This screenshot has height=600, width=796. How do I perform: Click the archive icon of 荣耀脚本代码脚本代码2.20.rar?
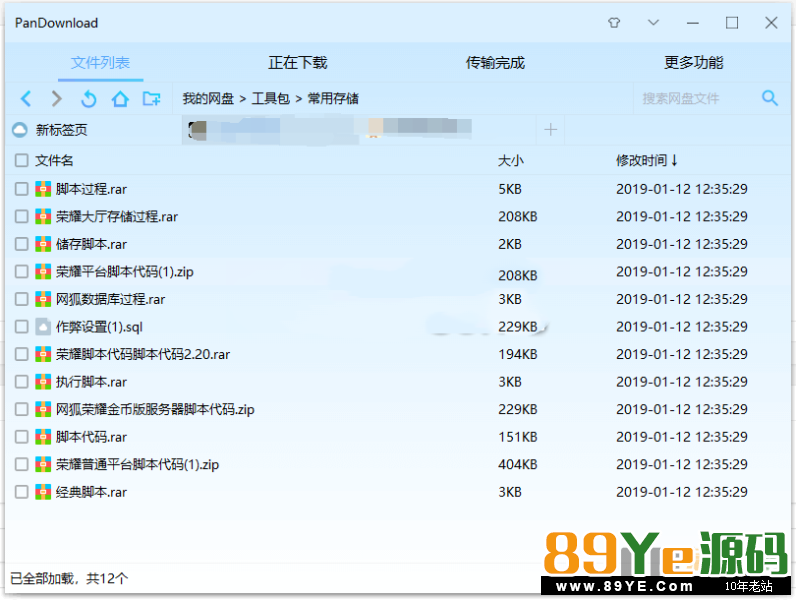tap(43, 354)
